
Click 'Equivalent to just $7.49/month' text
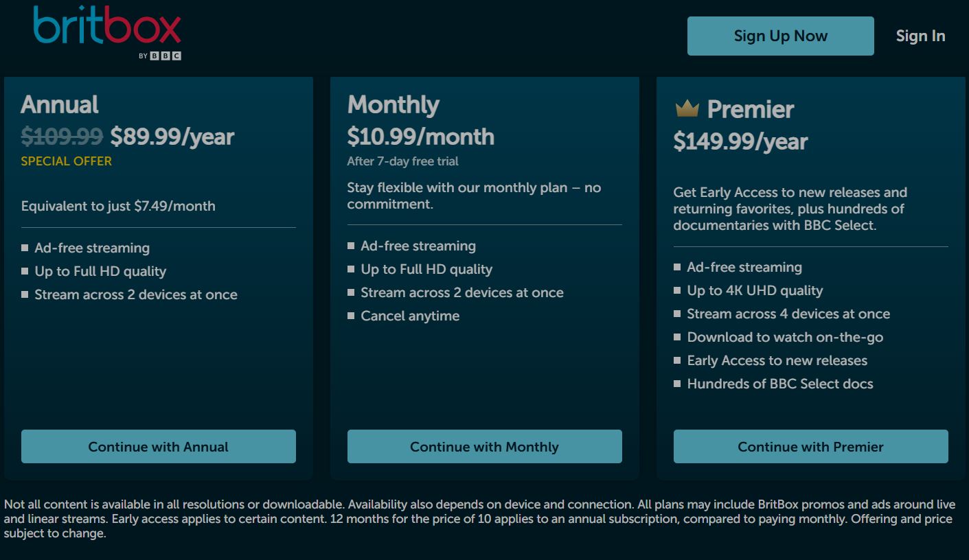coord(118,206)
